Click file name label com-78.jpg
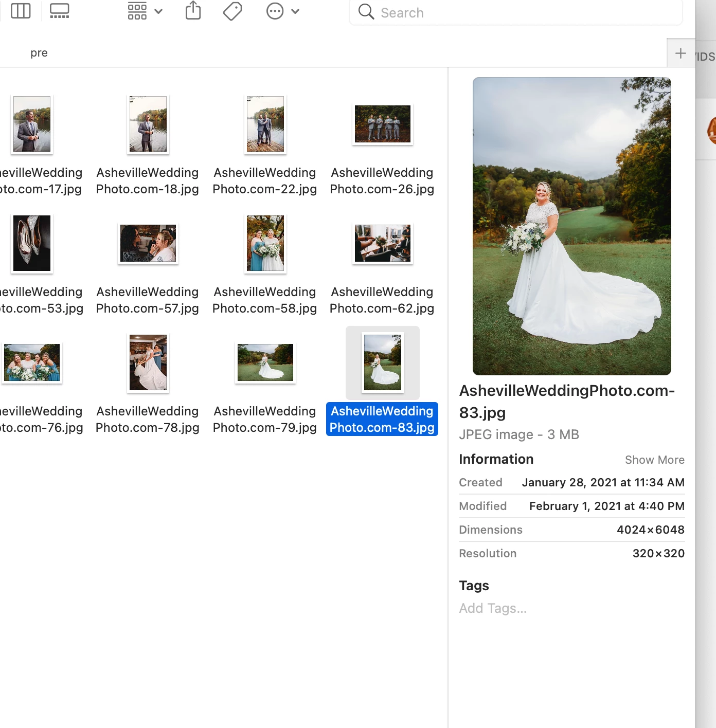 148,420
